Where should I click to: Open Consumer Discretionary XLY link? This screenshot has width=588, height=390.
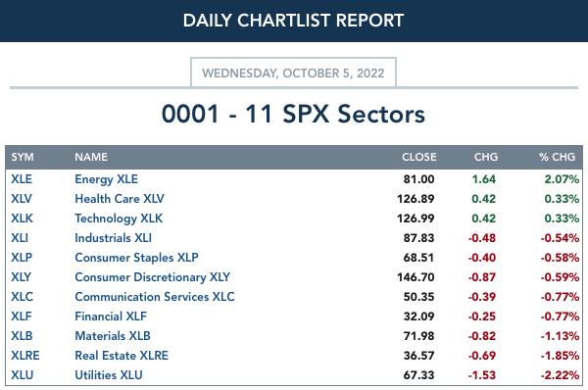(152, 277)
